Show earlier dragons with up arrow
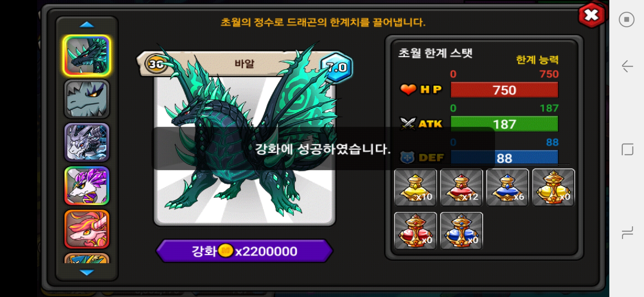 coord(87,25)
